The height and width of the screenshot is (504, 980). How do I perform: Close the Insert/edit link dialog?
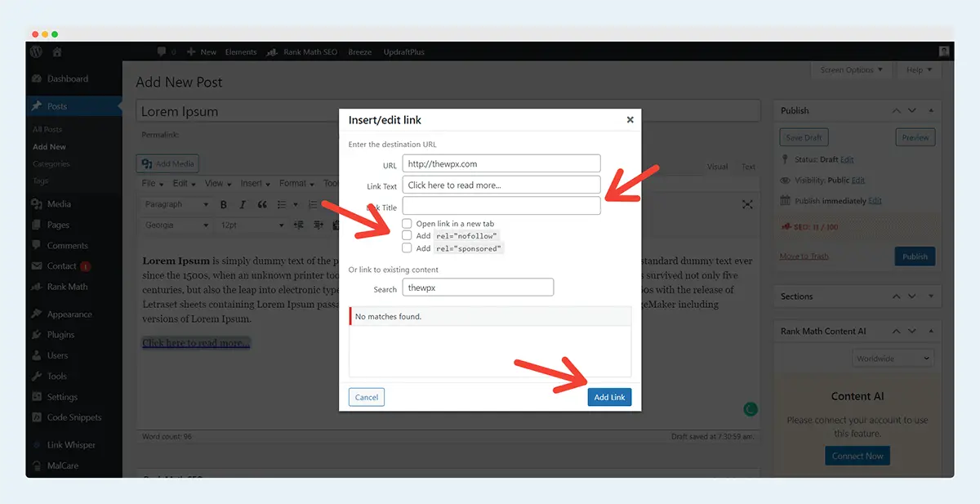pos(630,119)
